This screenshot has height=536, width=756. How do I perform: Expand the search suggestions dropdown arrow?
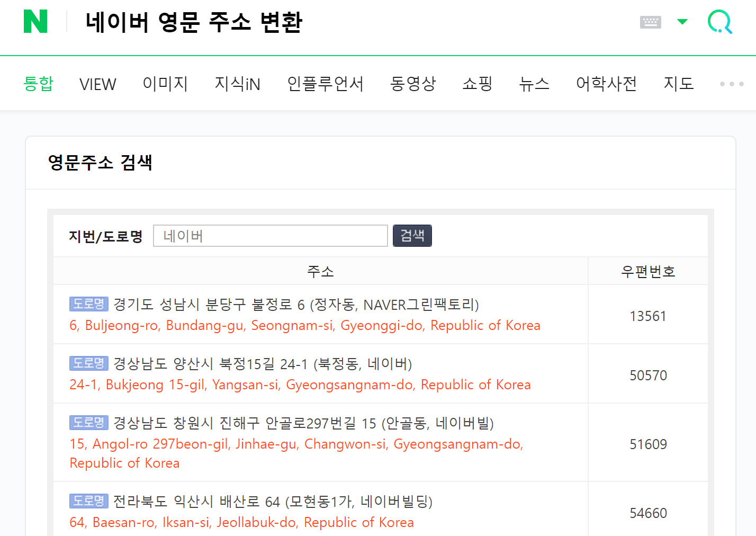(x=682, y=22)
